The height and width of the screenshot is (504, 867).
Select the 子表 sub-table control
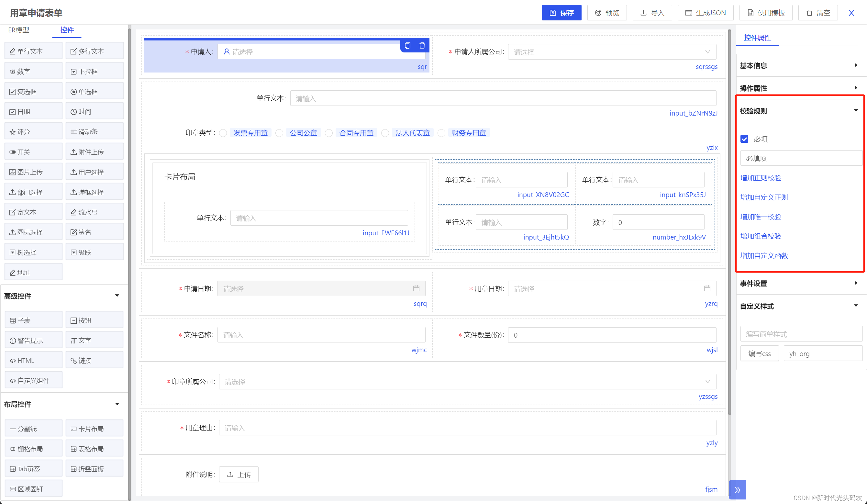click(x=33, y=320)
